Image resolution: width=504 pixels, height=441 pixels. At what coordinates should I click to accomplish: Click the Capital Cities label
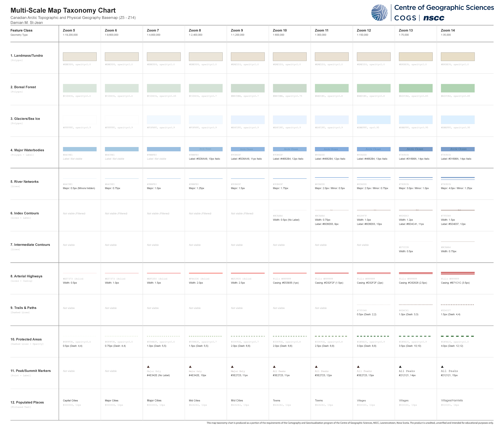(x=70, y=401)
